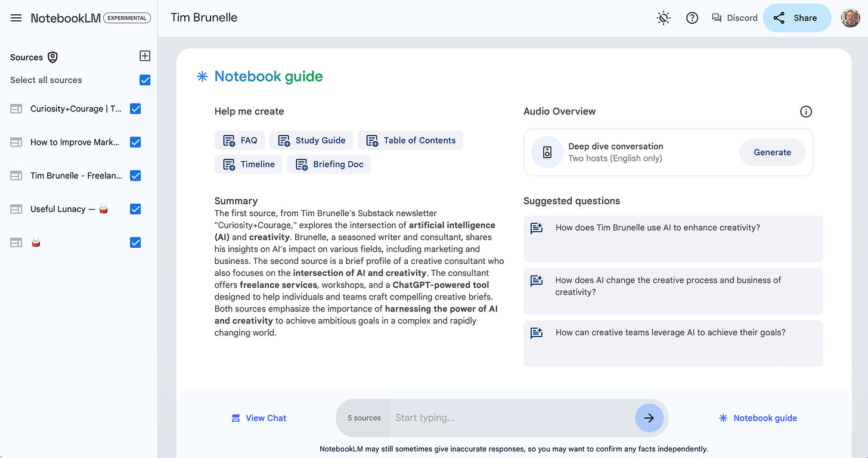Click the EXPERIMENTAL badge
The width and height of the screenshot is (868, 458).
(x=127, y=18)
